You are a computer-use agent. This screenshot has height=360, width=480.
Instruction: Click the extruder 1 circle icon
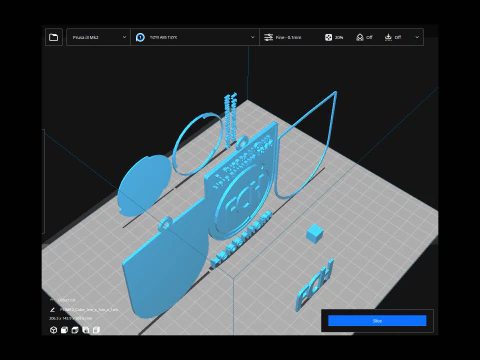(x=140, y=37)
